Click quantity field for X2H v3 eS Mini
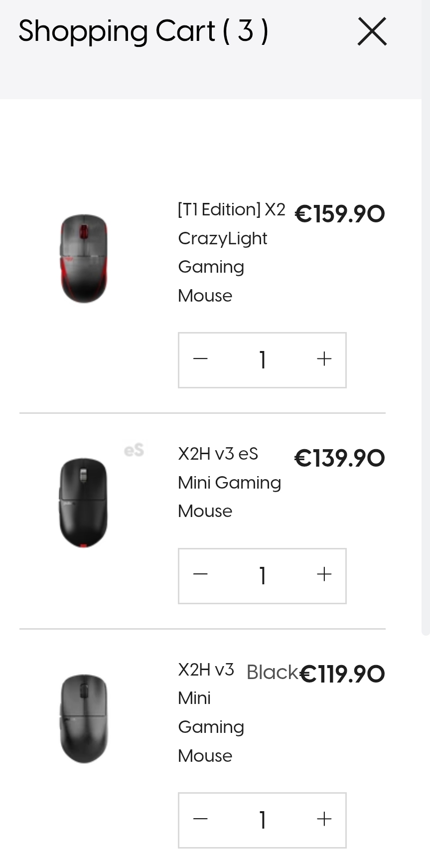This screenshot has height=868, width=430. [x=262, y=576]
